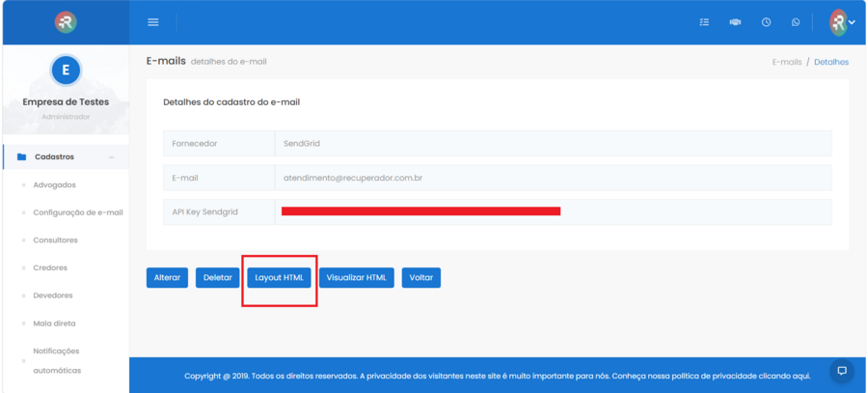Collapse the Cadastros menu section
Screen dimensions: 868x393
point(111,157)
